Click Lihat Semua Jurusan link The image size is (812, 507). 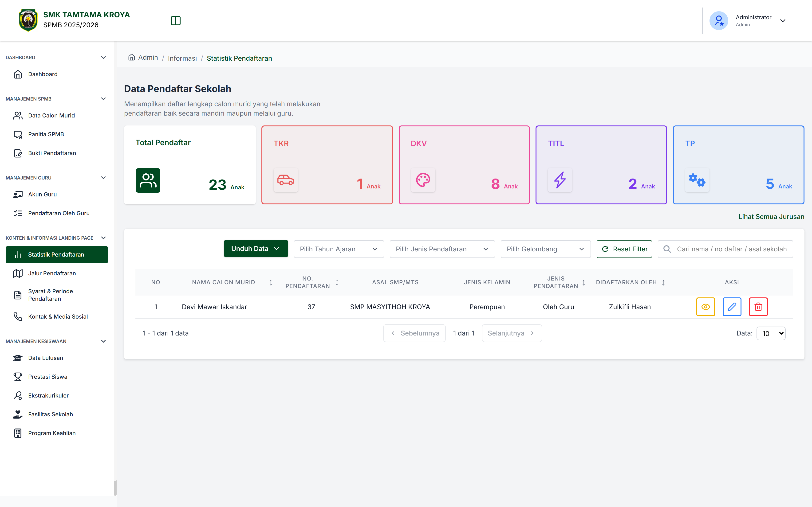pyautogui.click(x=771, y=217)
